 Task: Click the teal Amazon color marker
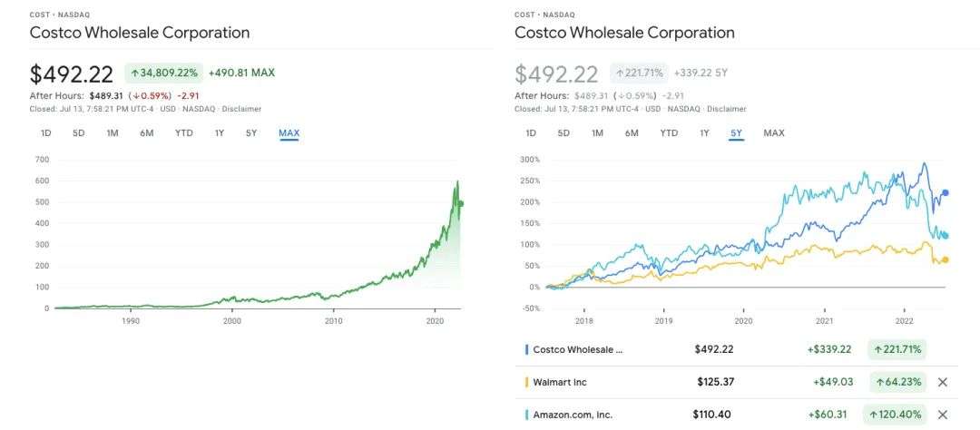526,415
